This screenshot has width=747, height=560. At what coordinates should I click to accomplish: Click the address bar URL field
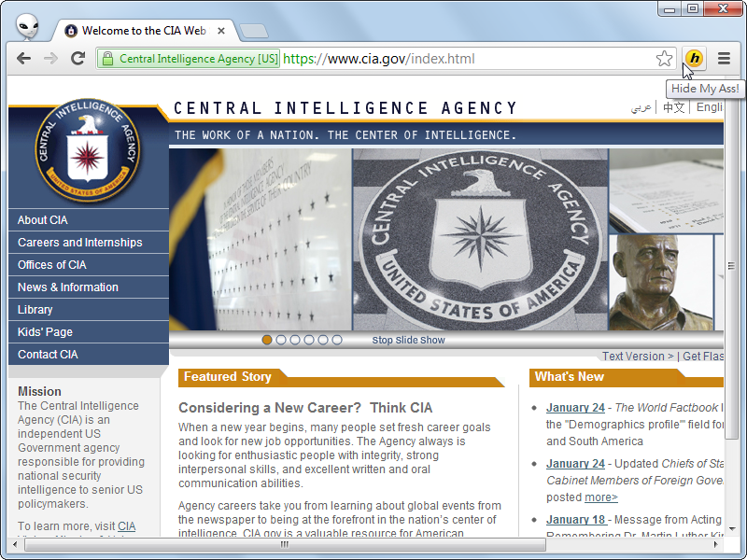point(378,59)
